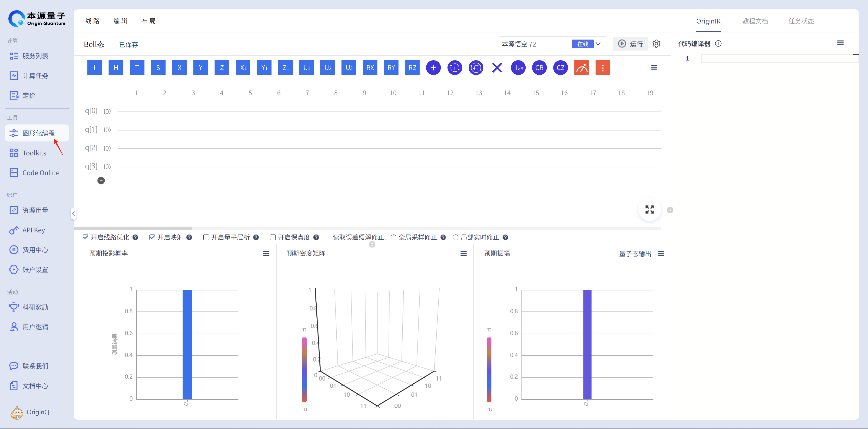868x429 pixels.
Task: Switch to the 教程文档 tab
Action: click(755, 21)
